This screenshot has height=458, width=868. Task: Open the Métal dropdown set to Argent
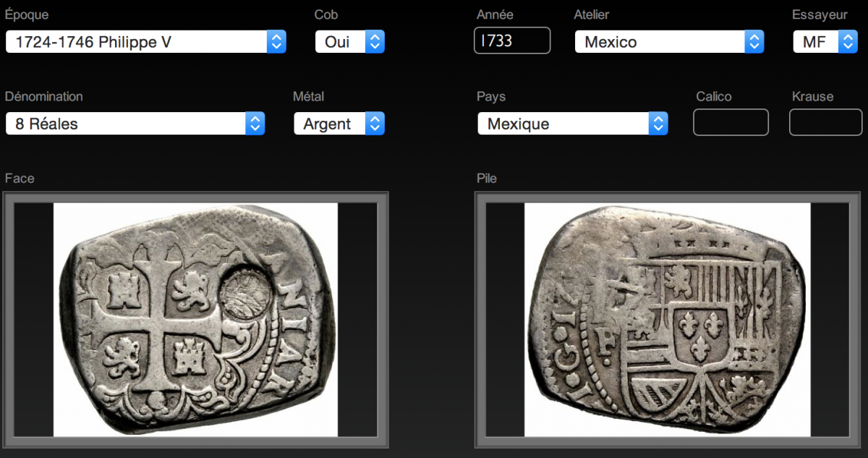coord(339,124)
